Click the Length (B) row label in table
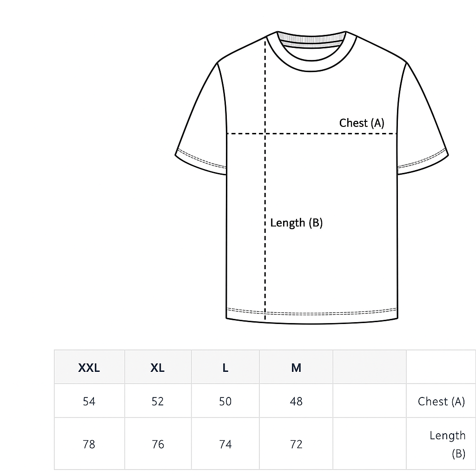476x476 pixels. click(448, 444)
